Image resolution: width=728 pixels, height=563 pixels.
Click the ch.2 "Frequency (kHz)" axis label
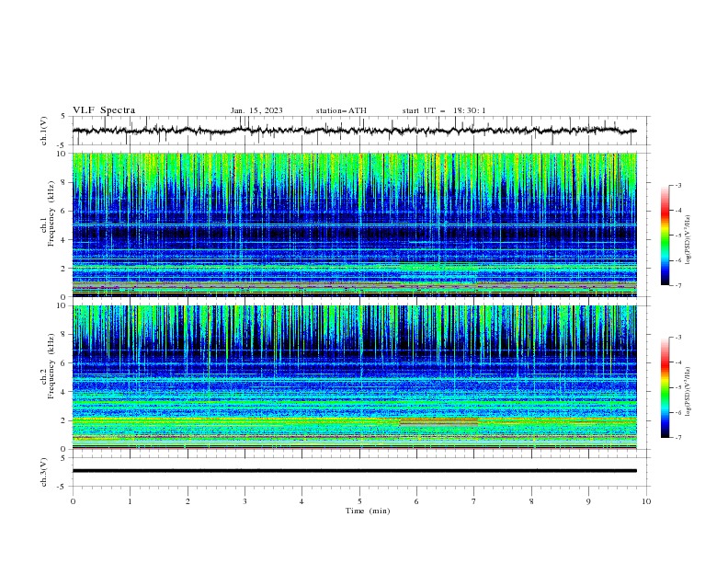[51, 366]
